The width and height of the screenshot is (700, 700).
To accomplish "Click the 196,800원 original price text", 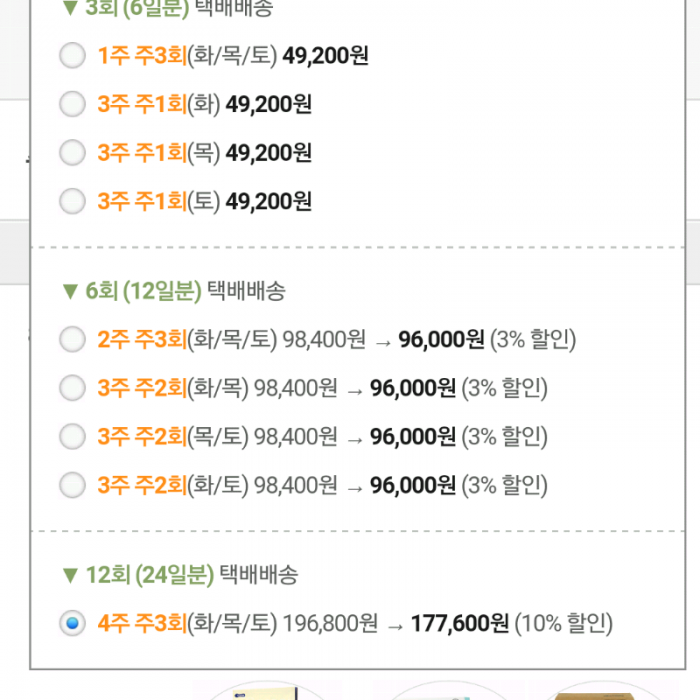I will pos(330,625).
